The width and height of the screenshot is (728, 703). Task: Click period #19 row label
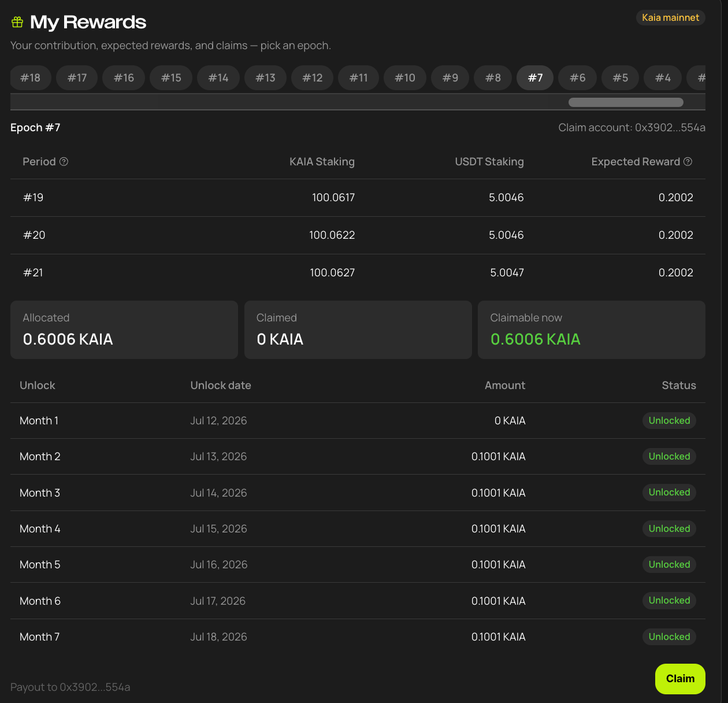34,198
